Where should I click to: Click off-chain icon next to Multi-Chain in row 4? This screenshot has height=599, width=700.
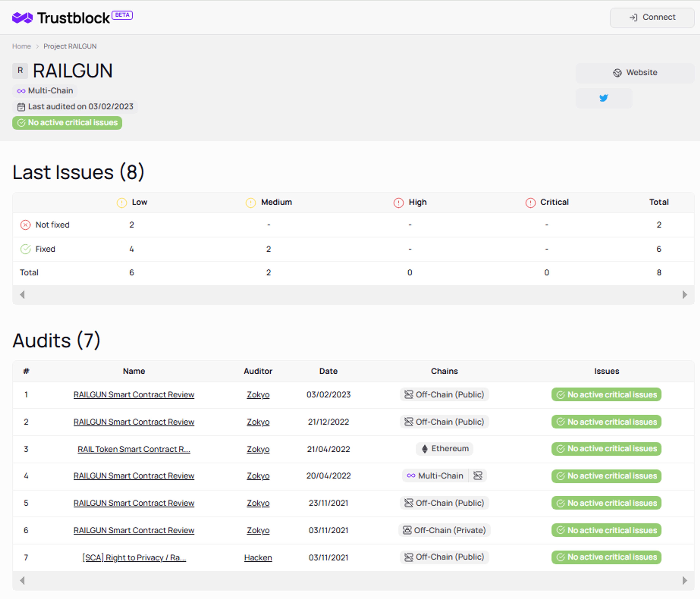click(478, 476)
